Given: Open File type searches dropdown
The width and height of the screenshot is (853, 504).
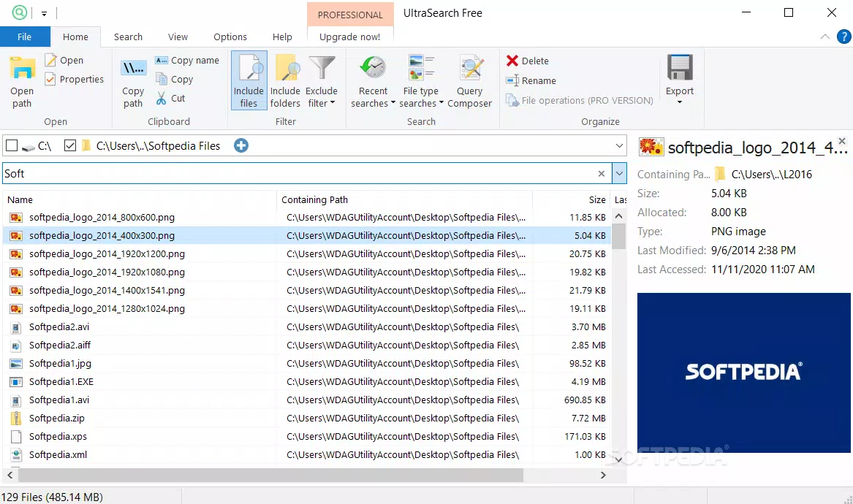Looking at the screenshot, I should point(421,80).
